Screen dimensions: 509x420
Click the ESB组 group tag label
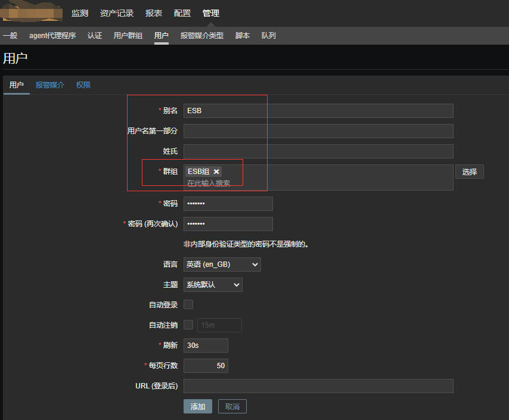coord(198,172)
